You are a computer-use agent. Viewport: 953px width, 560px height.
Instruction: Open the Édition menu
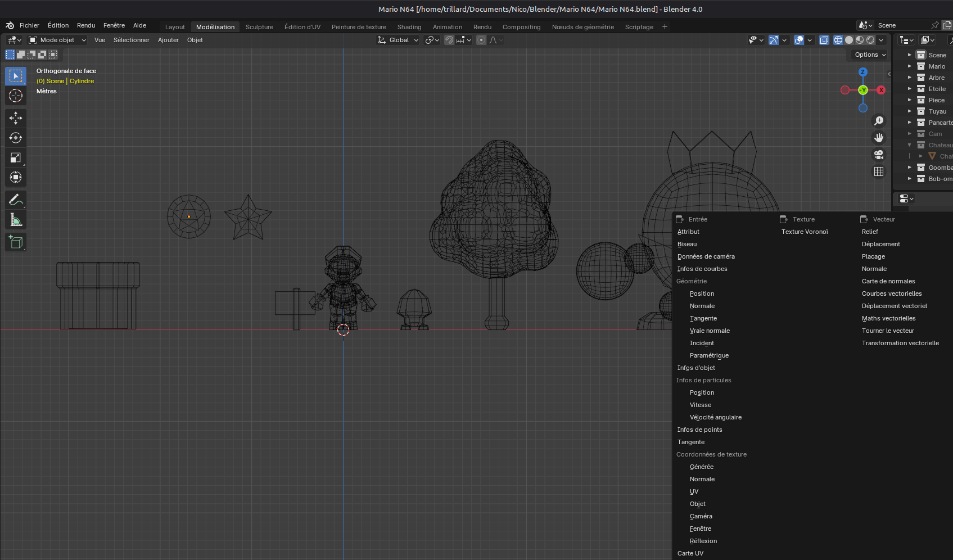coord(58,25)
